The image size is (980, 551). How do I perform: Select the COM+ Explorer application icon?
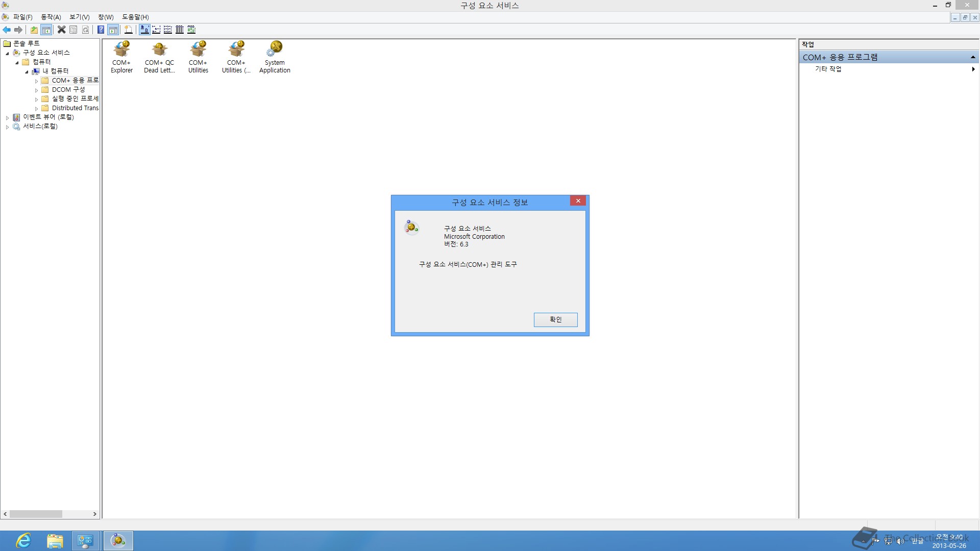click(x=122, y=57)
